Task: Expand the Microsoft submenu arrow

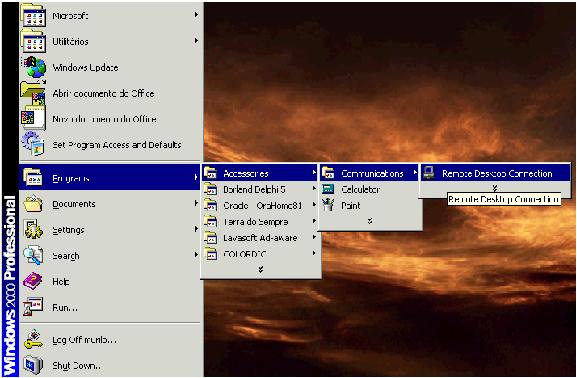Action: point(196,15)
